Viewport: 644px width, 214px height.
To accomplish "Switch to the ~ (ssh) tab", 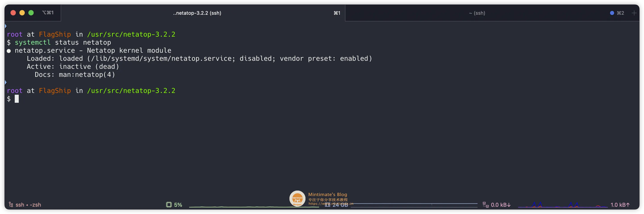I will (x=477, y=13).
